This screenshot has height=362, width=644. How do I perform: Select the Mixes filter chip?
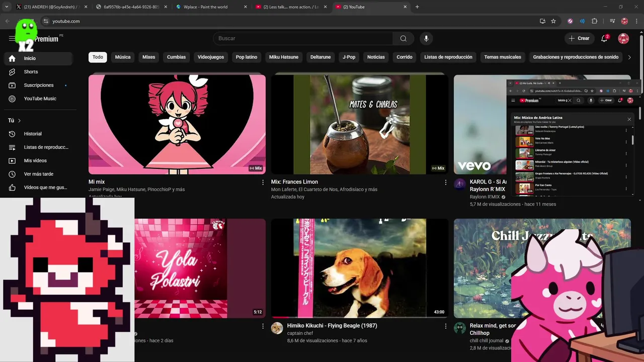(x=149, y=57)
